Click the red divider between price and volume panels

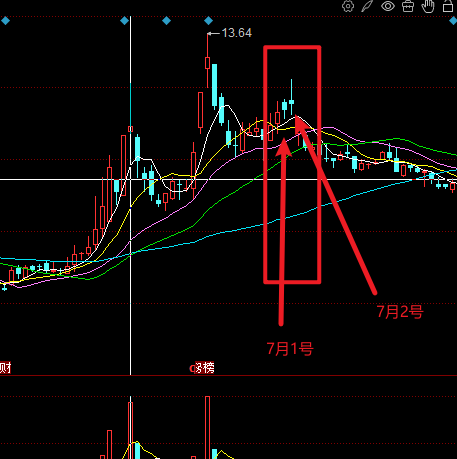[x=228, y=375]
